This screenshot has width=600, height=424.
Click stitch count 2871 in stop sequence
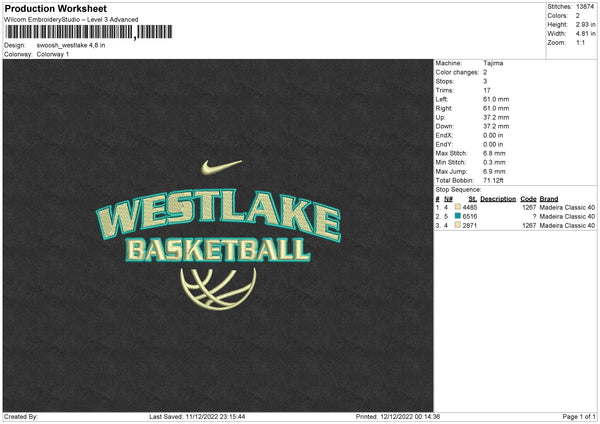470,226
